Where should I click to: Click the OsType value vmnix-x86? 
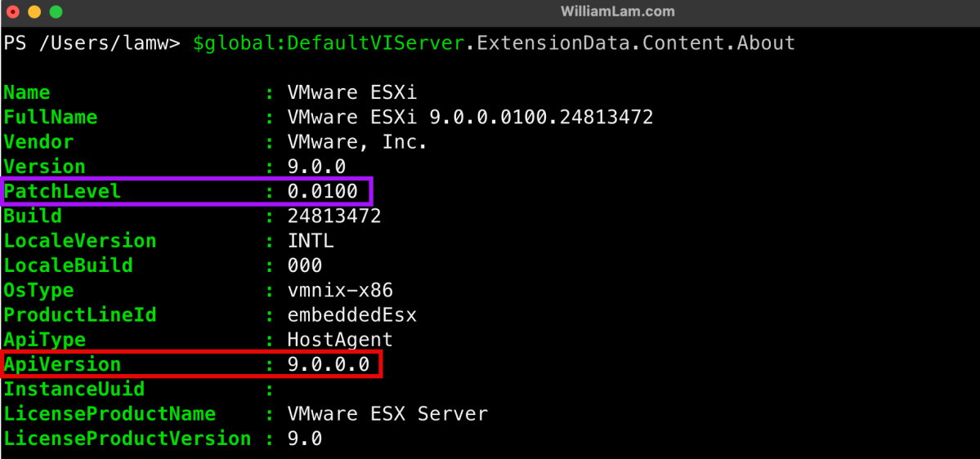340,291
